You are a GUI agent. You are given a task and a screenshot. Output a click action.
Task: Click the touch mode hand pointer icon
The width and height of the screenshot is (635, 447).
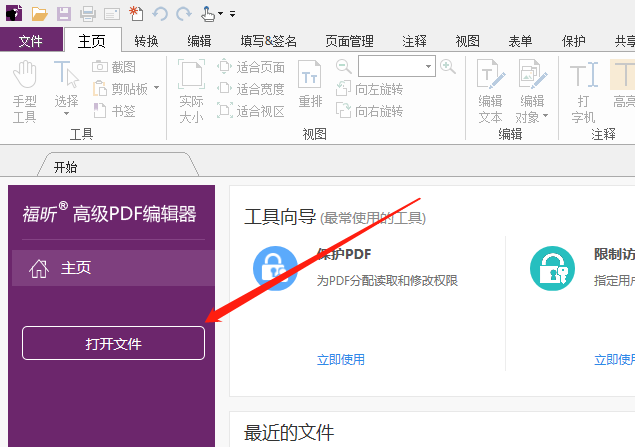pyautogui.click(x=208, y=14)
